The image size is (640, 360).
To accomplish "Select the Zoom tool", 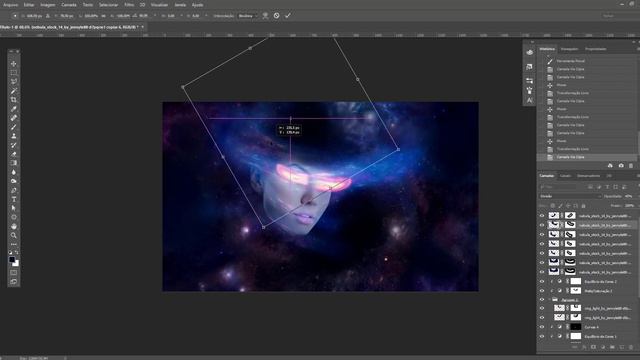I will point(13,235).
